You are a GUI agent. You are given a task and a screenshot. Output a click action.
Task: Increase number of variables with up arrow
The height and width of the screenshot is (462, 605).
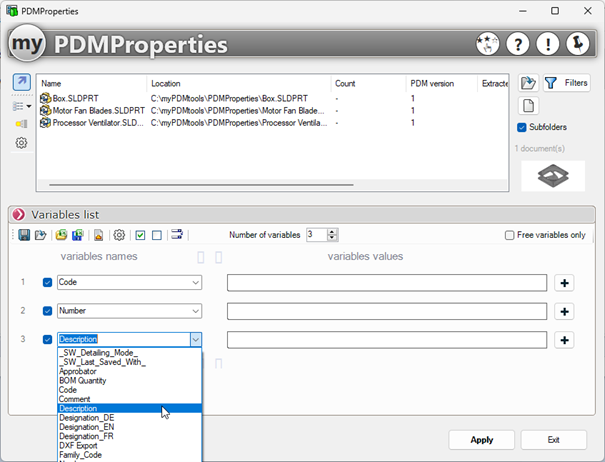(332, 232)
